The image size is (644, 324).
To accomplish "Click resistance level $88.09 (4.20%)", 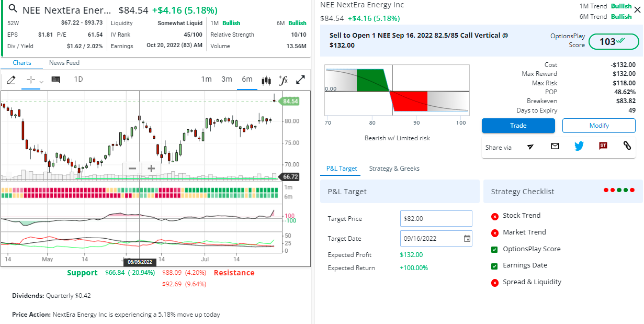I will pos(184,273).
